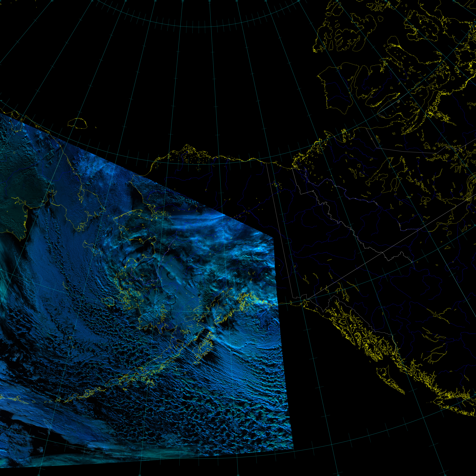Click the 160W longitude label at top
Viewport: 476px width, 476px height.
click(x=183, y=1)
